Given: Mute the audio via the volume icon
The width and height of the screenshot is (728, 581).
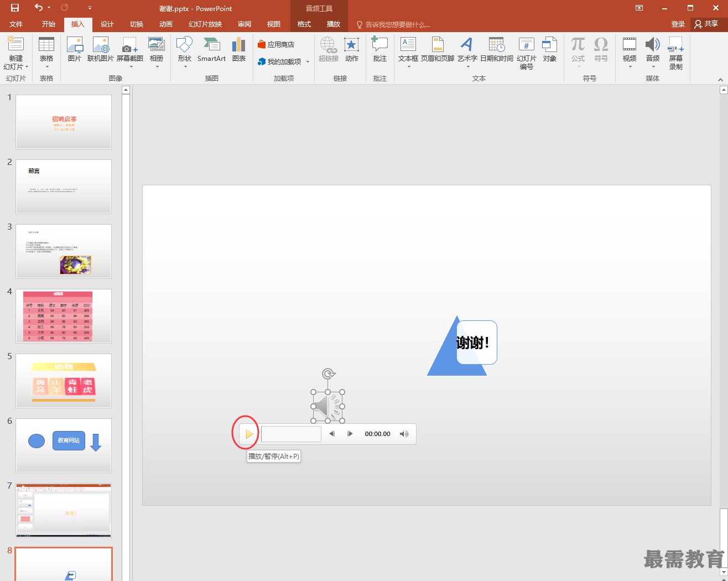Looking at the screenshot, I should (x=404, y=434).
